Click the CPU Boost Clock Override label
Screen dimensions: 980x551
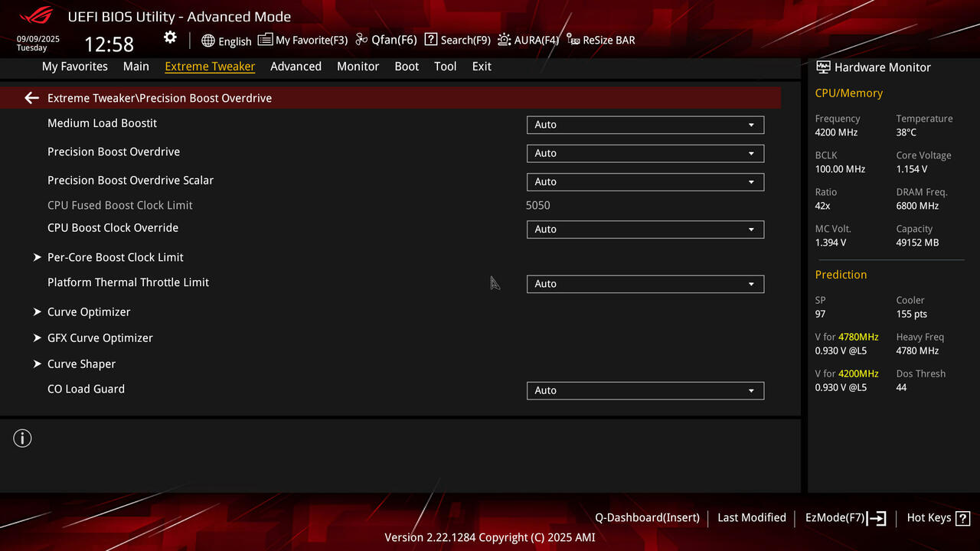pyautogui.click(x=113, y=228)
